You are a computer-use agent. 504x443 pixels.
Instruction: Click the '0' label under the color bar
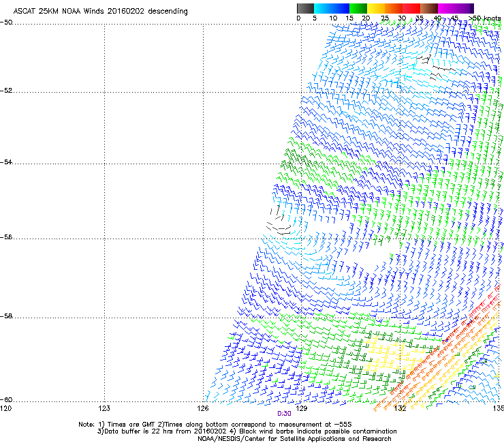[x=298, y=18]
